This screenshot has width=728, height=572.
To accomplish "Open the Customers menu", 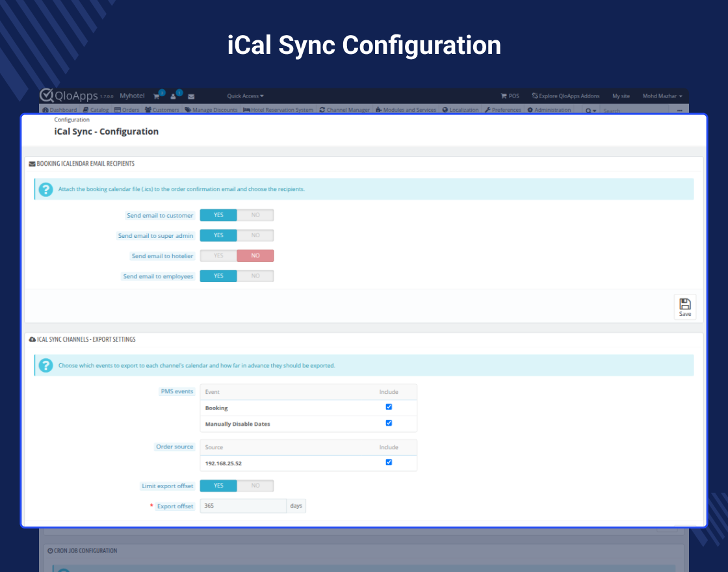I will [x=162, y=110].
